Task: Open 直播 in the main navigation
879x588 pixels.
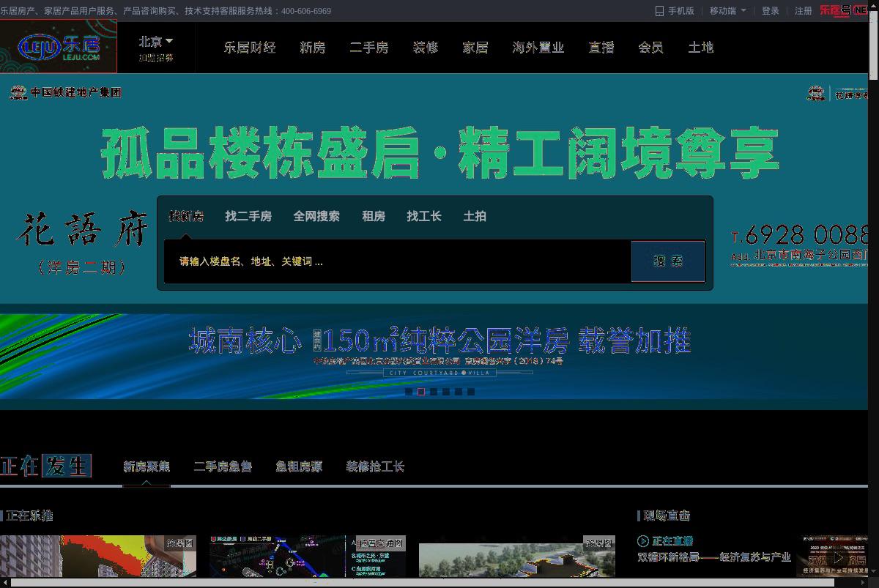Action: click(601, 48)
